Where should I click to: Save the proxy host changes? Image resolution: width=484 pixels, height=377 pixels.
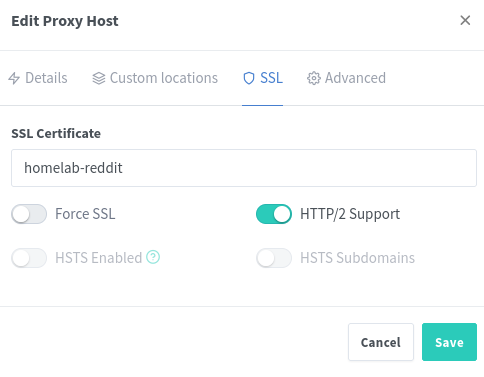(449, 342)
